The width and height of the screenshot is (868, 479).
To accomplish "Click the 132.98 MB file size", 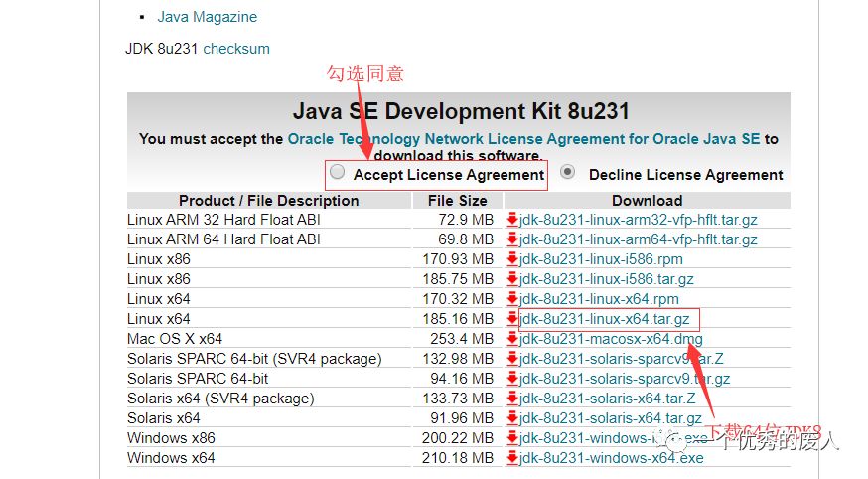I will (x=458, y=359).
